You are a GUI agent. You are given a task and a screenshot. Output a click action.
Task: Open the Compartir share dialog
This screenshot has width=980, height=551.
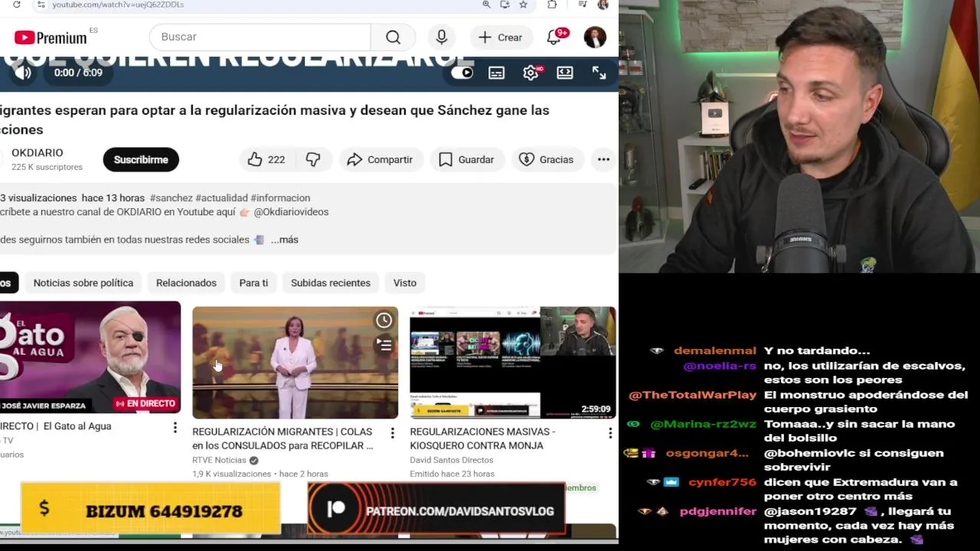click(381, 159)
